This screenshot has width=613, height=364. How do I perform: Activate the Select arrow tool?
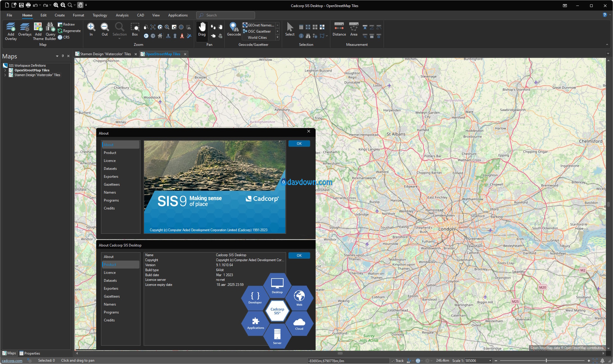(290, 29)
